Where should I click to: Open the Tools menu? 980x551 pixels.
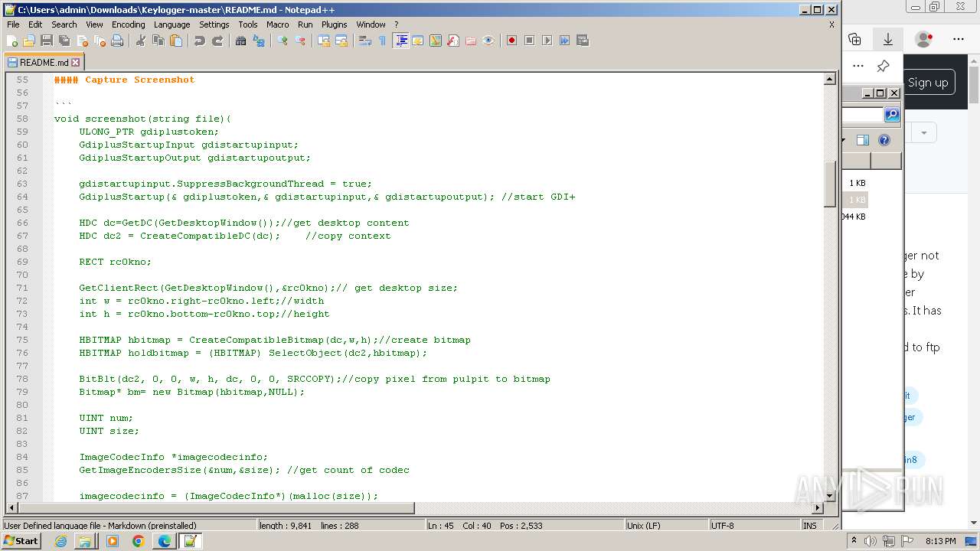(248, 24)
